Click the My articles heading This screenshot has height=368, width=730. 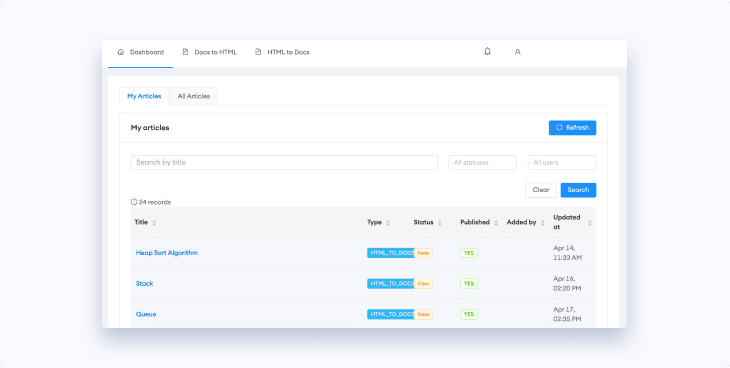coord(150,128)
